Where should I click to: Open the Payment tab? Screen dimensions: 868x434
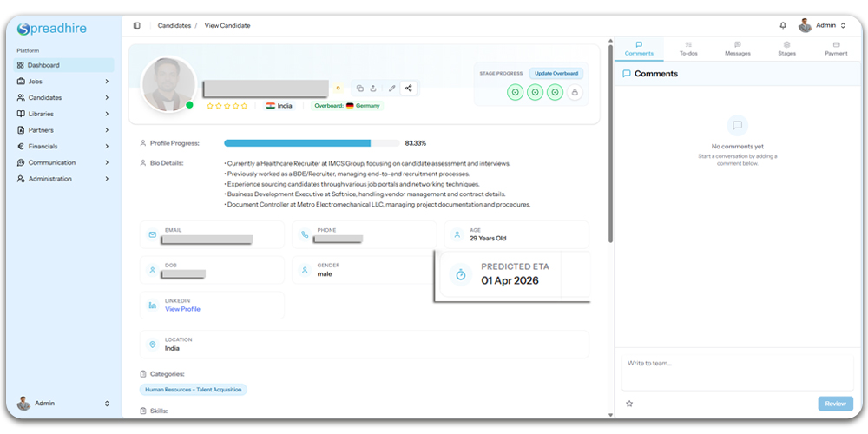836,49
